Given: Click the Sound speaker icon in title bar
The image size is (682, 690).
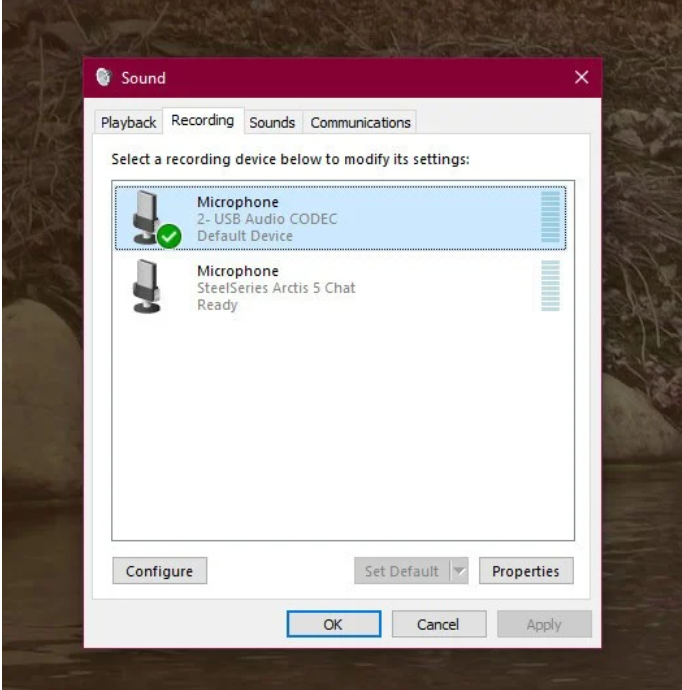Looking at the screenshot, I should coord(104,77).
